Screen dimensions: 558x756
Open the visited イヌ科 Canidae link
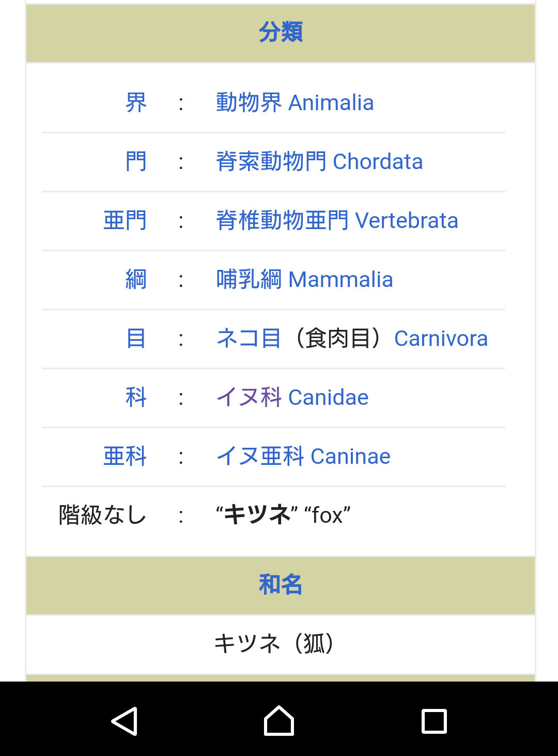[x=292, y=398]
